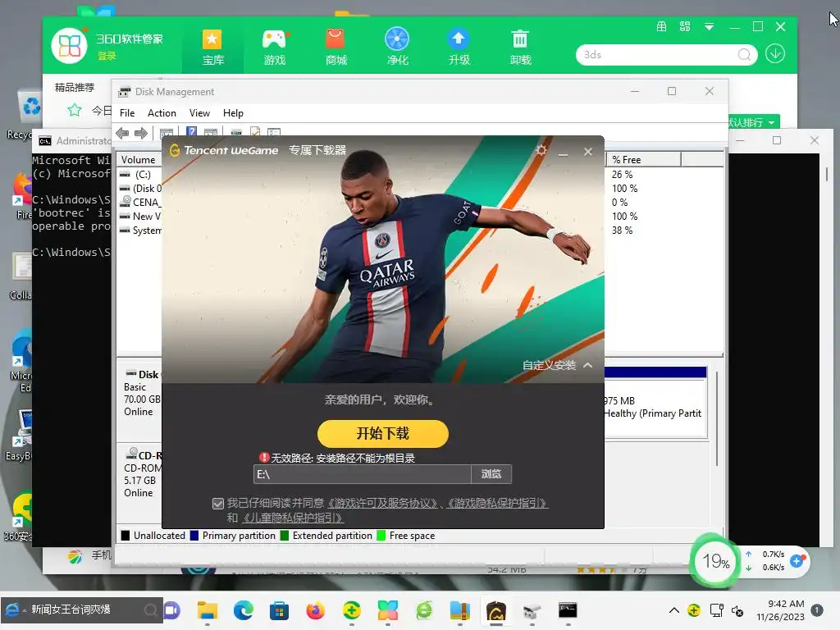Open the 升级 upgrade section
Image resolution: width=840 pixels, height=630 pixels.
click(x=459, y=47)
